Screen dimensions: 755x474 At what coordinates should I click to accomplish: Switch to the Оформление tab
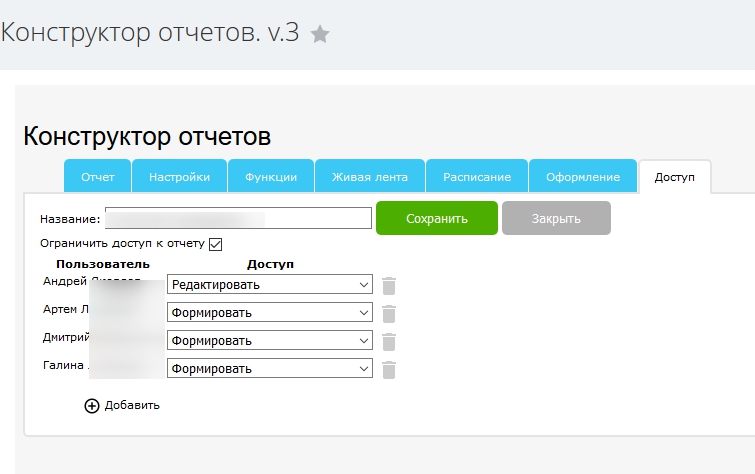[x=582, y=177]
